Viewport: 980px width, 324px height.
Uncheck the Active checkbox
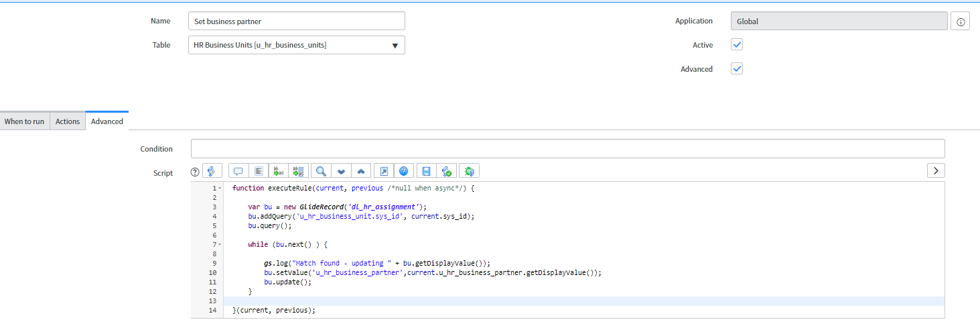point(737,45)
